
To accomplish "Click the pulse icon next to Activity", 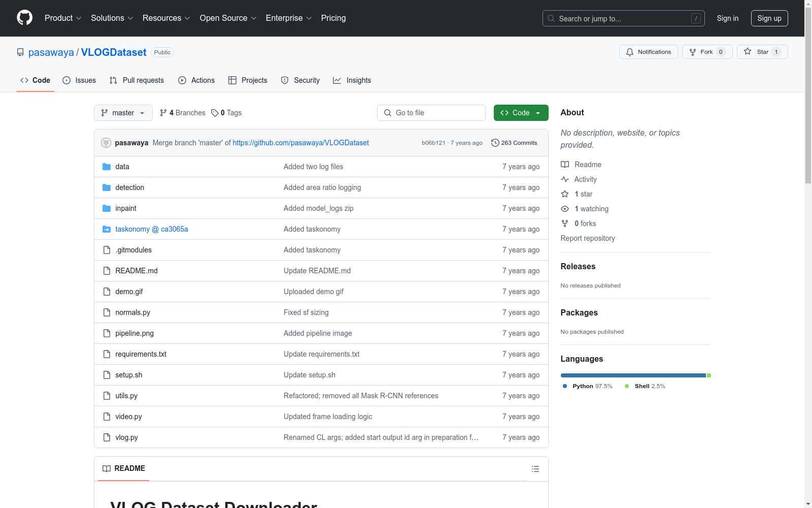I will coord(565,179).
